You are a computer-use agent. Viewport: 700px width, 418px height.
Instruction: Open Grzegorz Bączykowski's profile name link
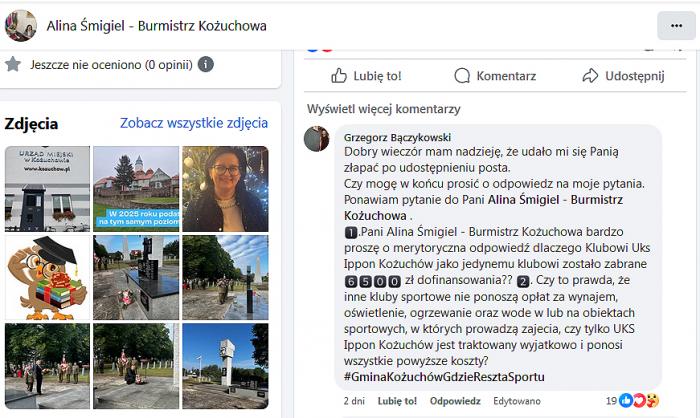click(x=397, y=137)
